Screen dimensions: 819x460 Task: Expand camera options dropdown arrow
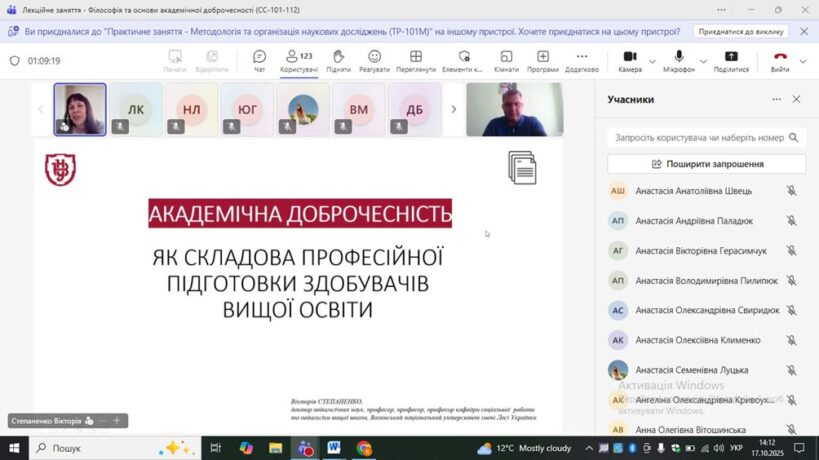pos(652,60)
